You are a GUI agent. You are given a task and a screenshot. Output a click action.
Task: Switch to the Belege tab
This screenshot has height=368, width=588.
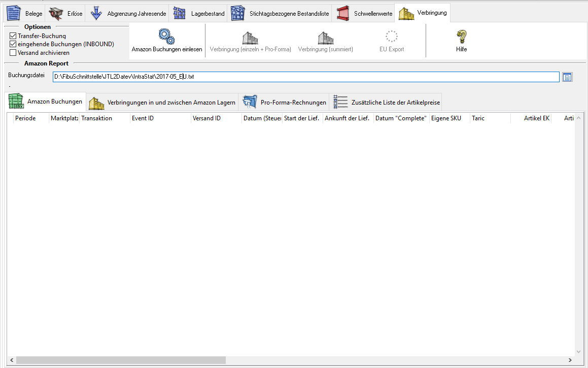pyautogui.click(x=25, y=14)
